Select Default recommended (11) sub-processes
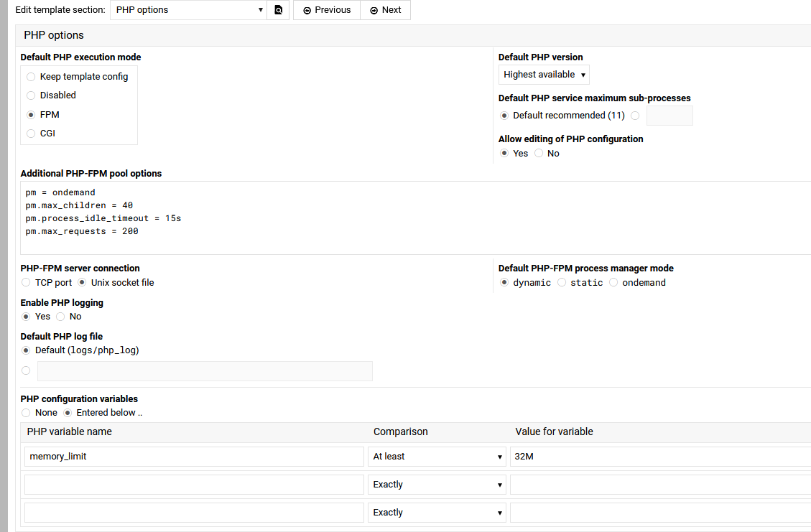 pyautogui.click(x=504, y=116)
